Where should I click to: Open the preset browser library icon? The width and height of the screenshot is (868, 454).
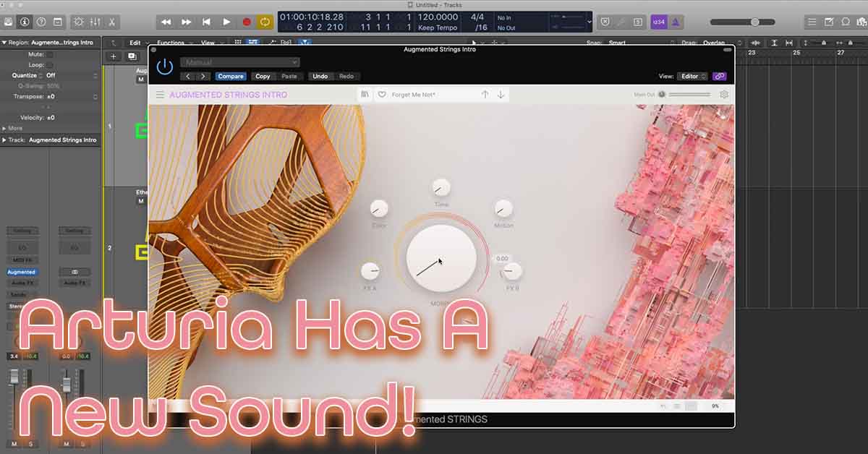365,95
